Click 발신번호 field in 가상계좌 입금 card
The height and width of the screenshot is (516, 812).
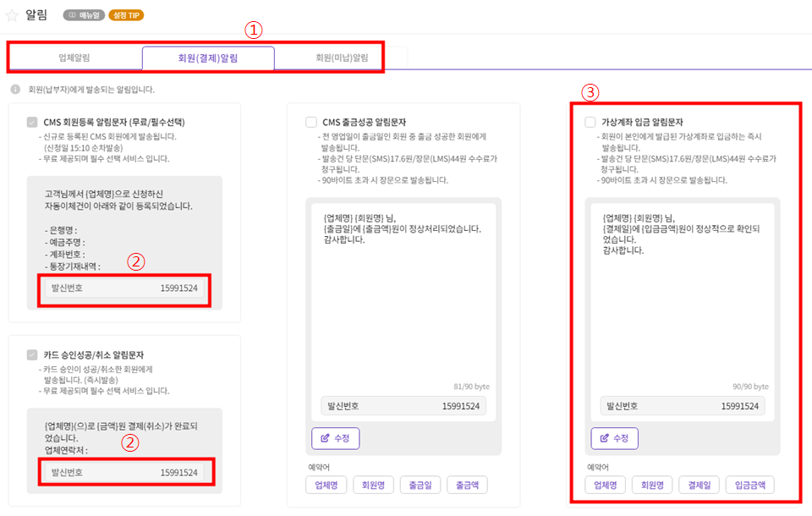[x=683, y=406]
